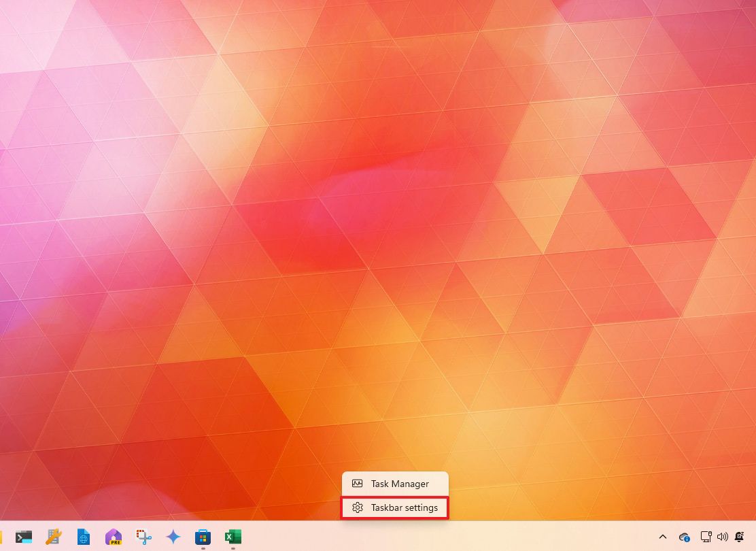Launch Snipping Tool from the taskbar

pos(143,537)
